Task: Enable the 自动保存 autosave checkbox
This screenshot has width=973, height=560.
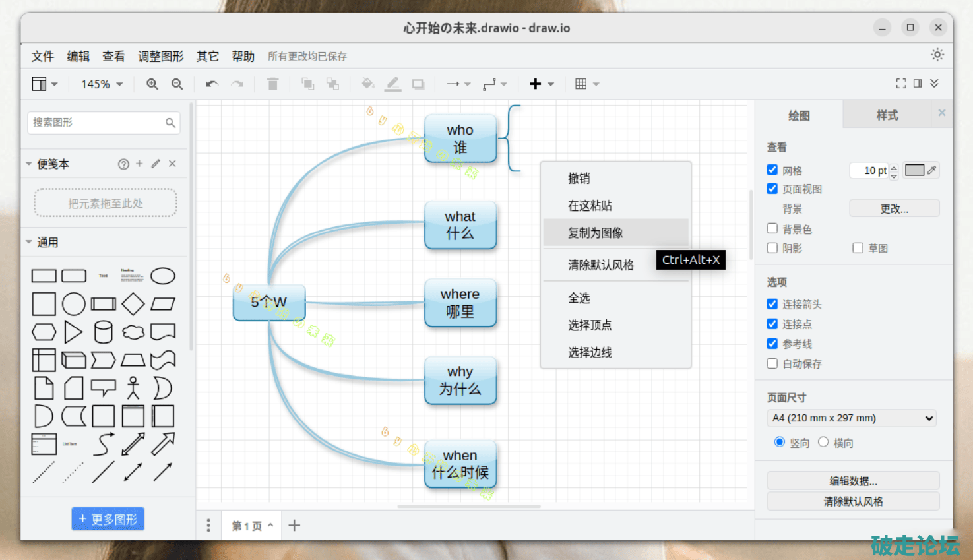Action: [772, 363]
